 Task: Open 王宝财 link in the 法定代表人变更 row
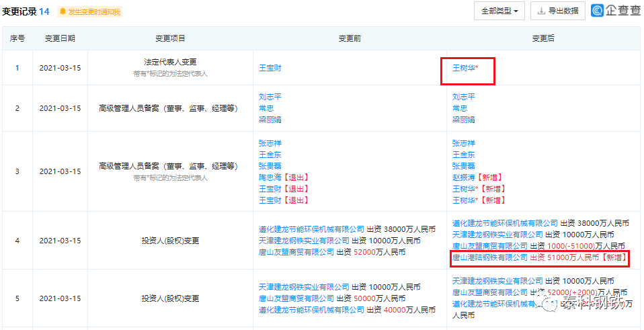(270, 68)
